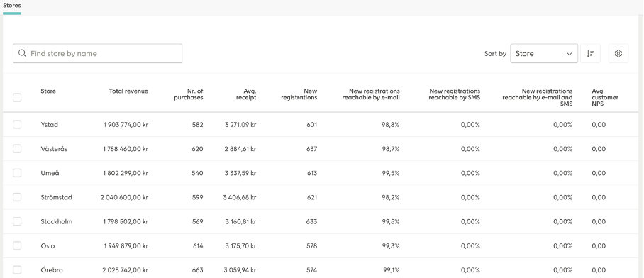Click New registrations reachable by SMS header
644x278 pixels.
454,94
